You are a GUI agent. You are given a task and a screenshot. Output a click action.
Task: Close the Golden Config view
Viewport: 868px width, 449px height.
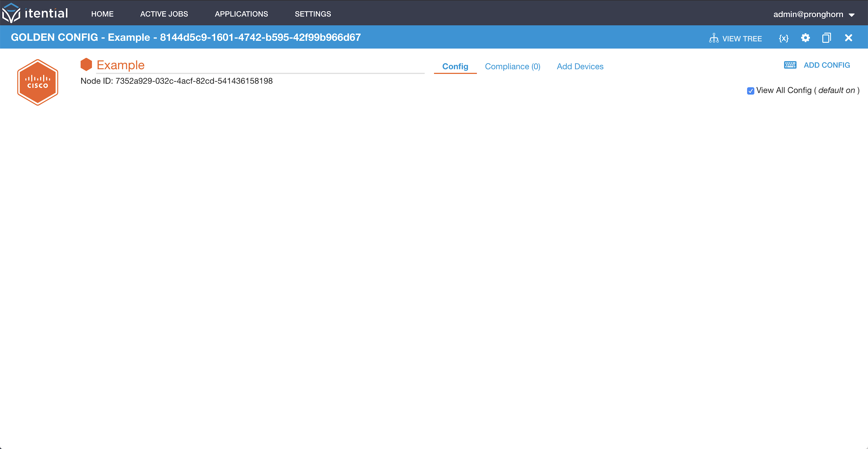point(848,38)
